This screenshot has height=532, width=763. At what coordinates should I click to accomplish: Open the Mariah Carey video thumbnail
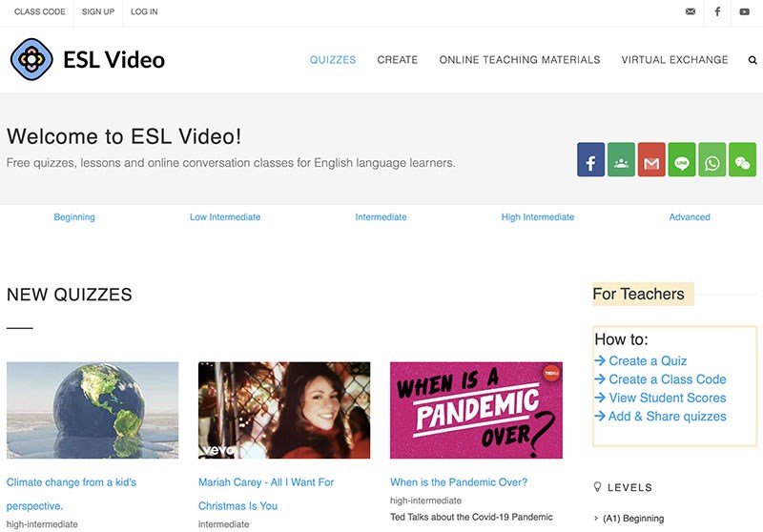point(284,410)
